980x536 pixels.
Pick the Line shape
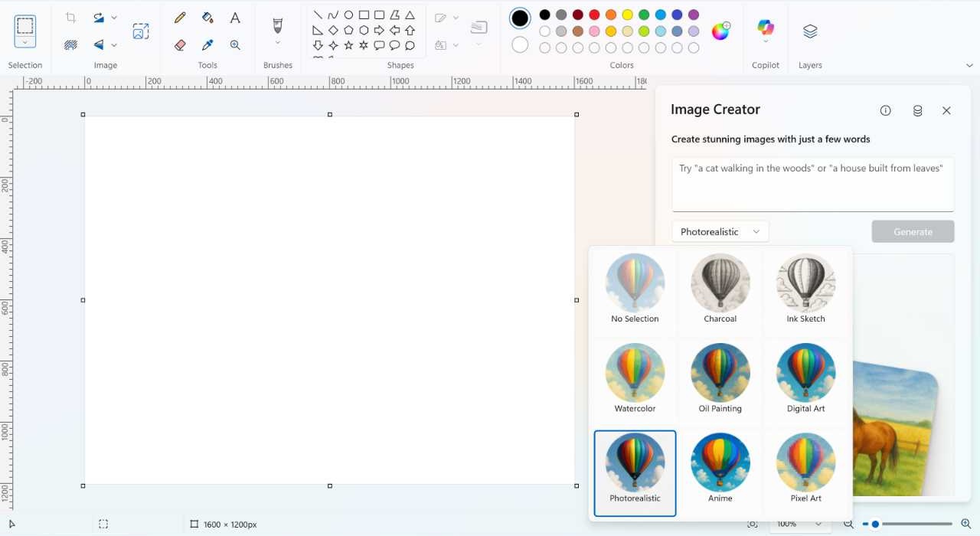pyautogui.click(x=318, y=15)
